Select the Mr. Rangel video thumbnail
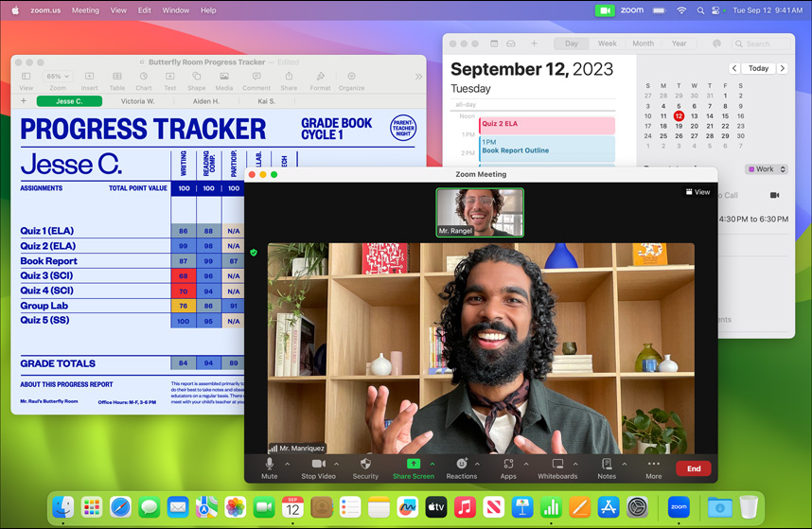The width and height of the screenshot is (812, 529). click(480, 212)
